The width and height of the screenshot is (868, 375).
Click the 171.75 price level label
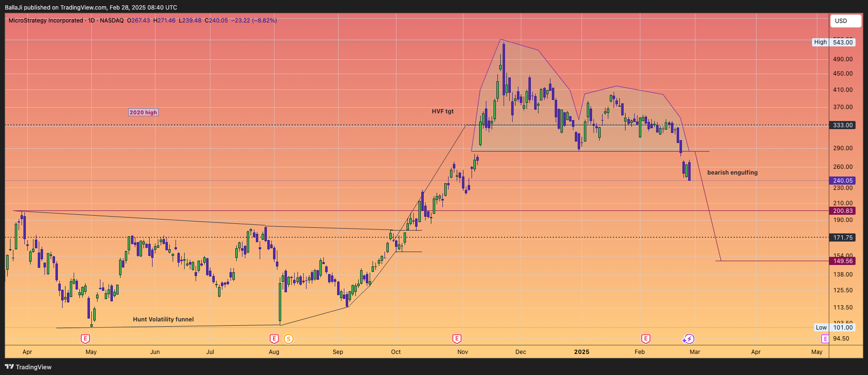(843, 238)
